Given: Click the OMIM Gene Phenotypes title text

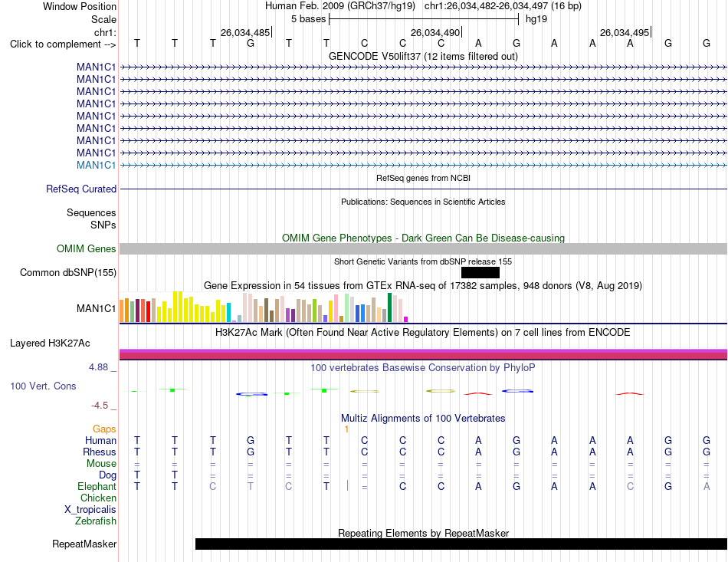Looking at the screenshot, I should coord(424,238).
